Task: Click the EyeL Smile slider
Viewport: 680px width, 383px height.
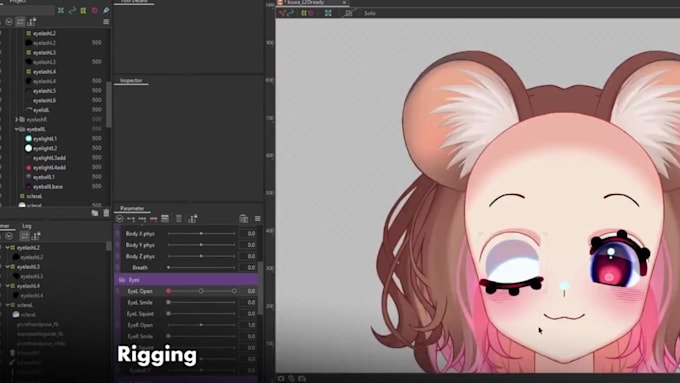Action: point(201,302)
